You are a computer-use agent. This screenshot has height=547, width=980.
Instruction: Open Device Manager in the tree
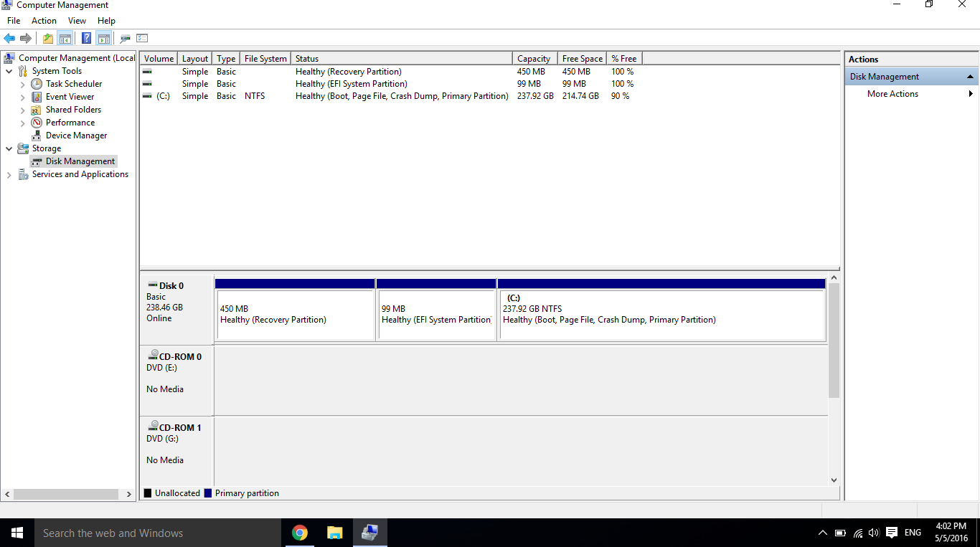click(76, 135)
